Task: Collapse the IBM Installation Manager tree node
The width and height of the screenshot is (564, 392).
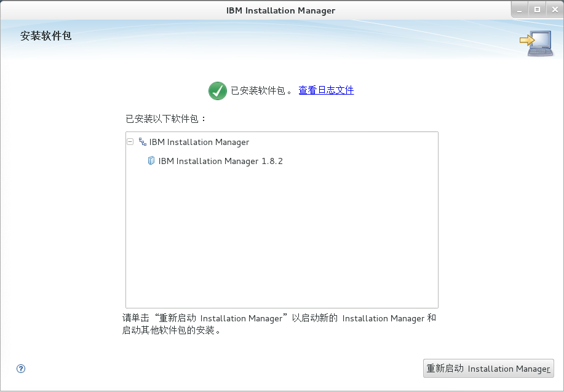Action: (x=130, y=142)
